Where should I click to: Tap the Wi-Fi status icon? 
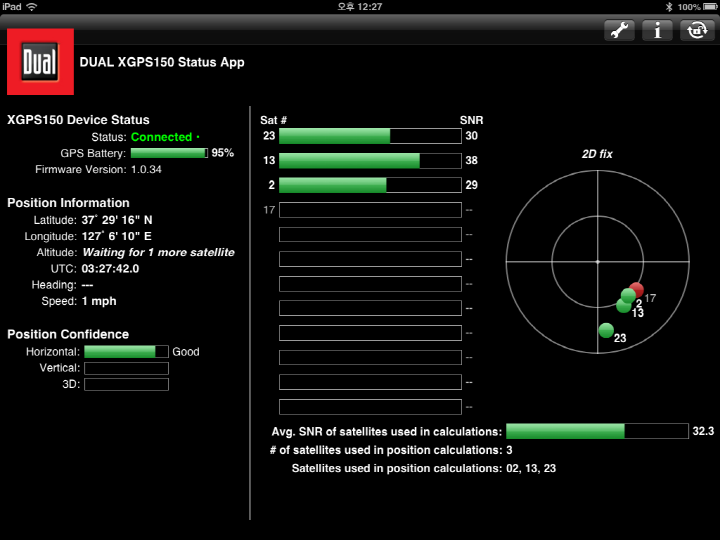coord(32,6)
